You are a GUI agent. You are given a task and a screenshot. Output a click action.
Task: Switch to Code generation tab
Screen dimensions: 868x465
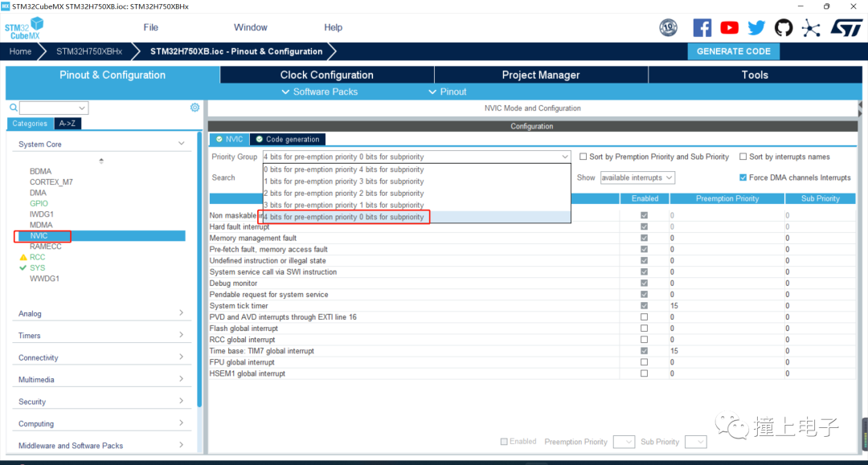pyautogui.click(x=287, y=139)
